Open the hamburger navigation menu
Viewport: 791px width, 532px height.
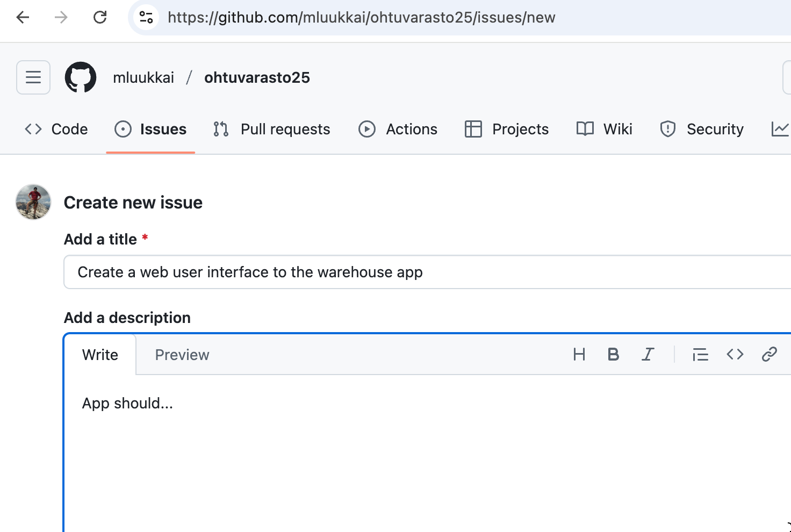tap(33, 77)
